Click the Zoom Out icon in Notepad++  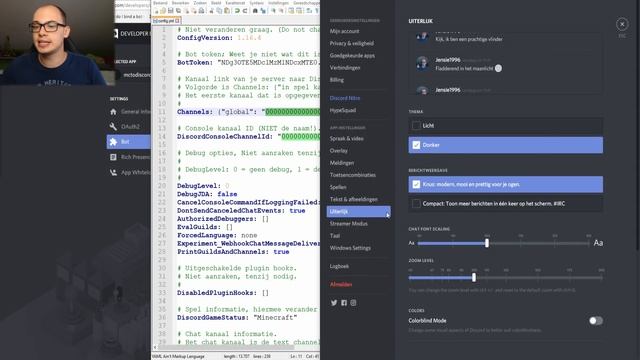281,11
